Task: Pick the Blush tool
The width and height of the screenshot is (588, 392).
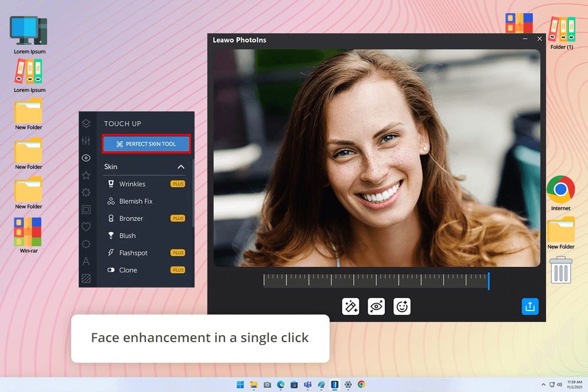Action: click(x=146, y=236)
